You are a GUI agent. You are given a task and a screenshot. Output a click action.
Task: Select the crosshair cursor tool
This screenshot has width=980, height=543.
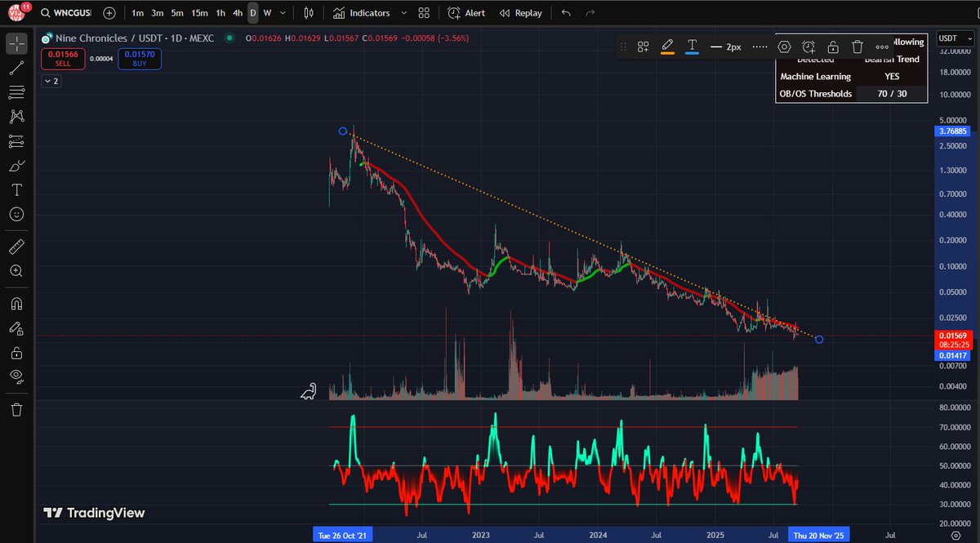coord(16,44)
